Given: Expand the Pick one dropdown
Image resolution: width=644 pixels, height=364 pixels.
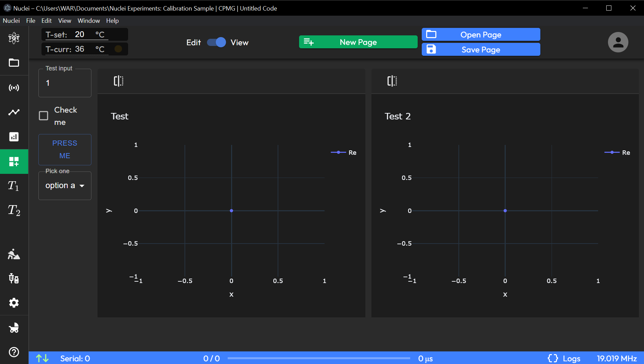Looking at the screenshot, I should click(65, 186).
